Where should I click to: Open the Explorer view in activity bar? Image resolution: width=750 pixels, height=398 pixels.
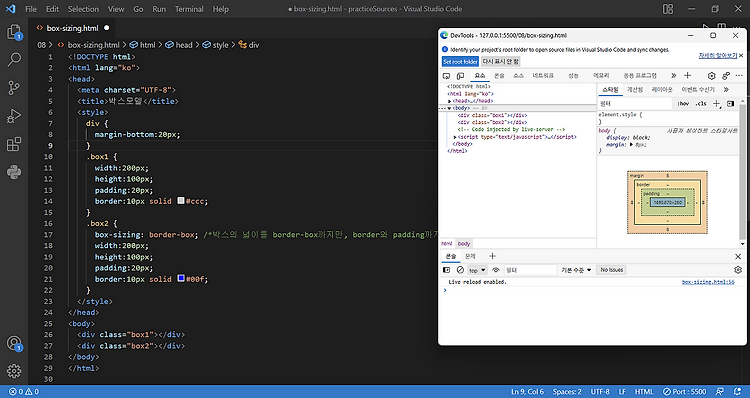point(14,33)
